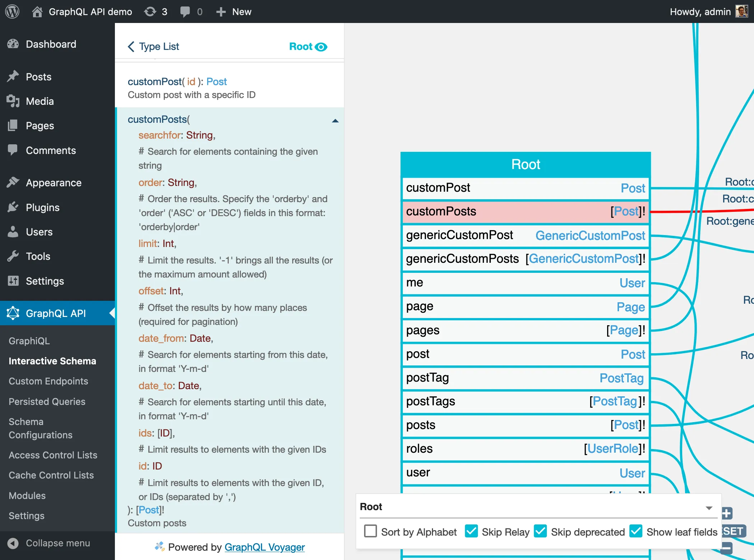Click the Users person icon
Image resolution: width=754 pixels, height=560 pixels.
point(13,232)
